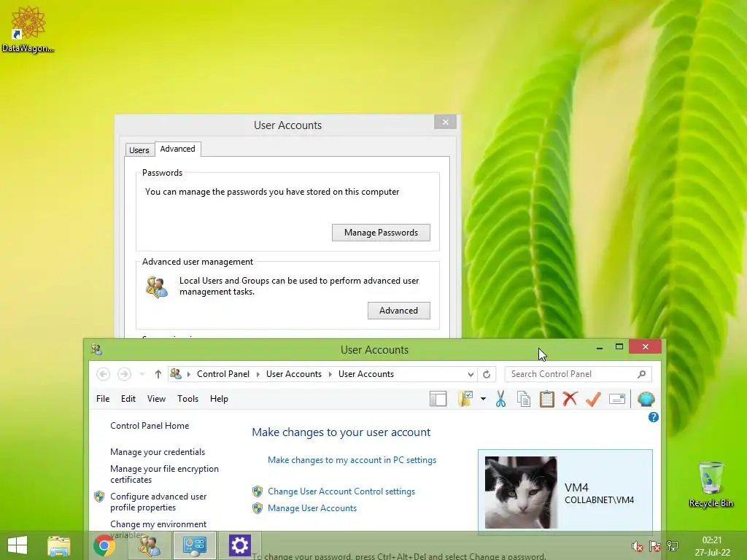
Task: Open the Help menu
Action: (x=219, y=399)
